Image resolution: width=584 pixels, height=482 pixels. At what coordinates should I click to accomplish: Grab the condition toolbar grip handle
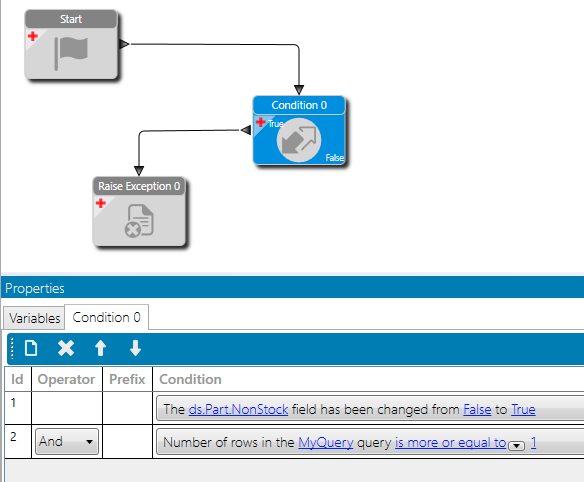point(12,349)
